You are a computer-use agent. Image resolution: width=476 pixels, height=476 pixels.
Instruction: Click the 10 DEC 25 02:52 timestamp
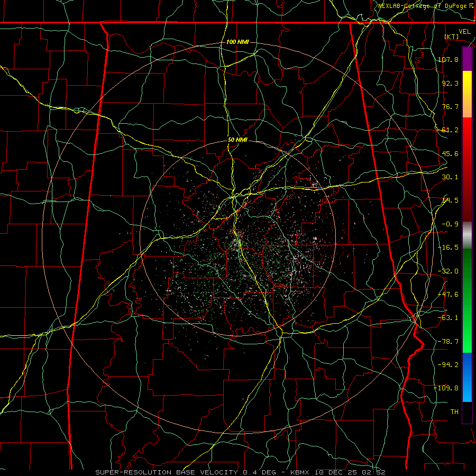350,472
